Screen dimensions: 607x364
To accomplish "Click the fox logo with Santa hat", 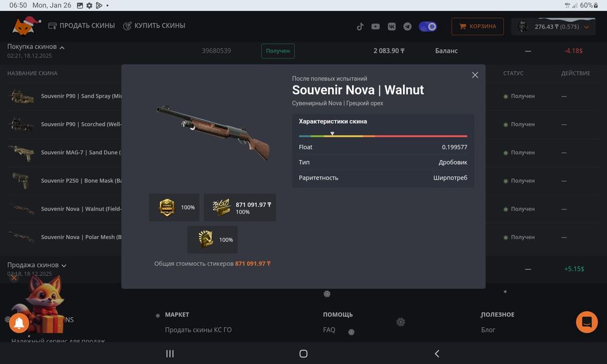I will (x=25, y=26).
